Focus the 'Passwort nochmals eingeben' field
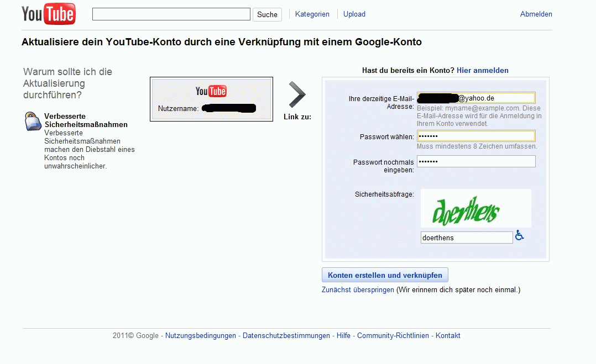596x364 pixels. (476, 161)
